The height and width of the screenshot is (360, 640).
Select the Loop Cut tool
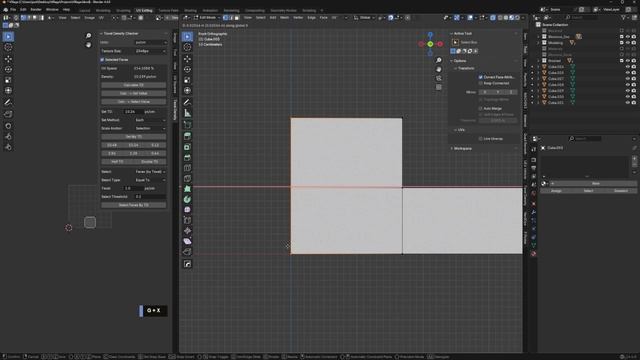(187, 168)
